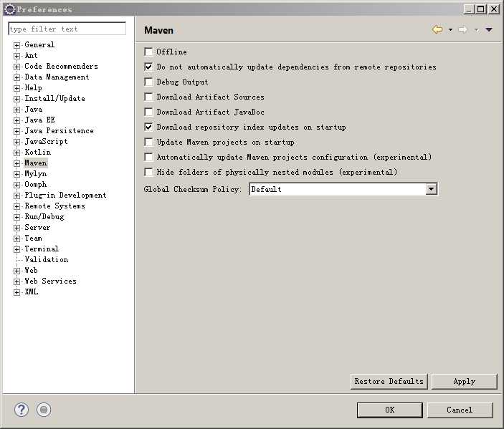Click the Apply button
The width and height of the screenshot is (504, 429).
point(464,382)
